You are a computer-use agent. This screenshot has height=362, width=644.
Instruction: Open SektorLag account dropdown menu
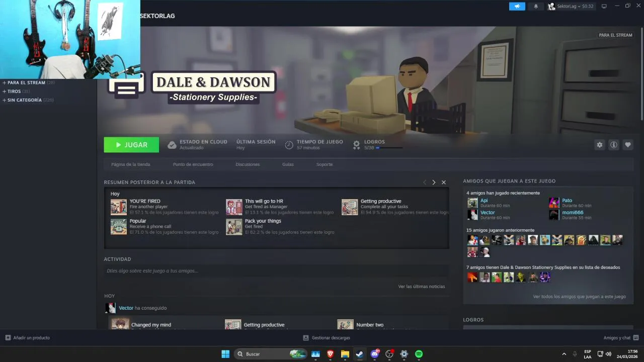pos(571,6)
